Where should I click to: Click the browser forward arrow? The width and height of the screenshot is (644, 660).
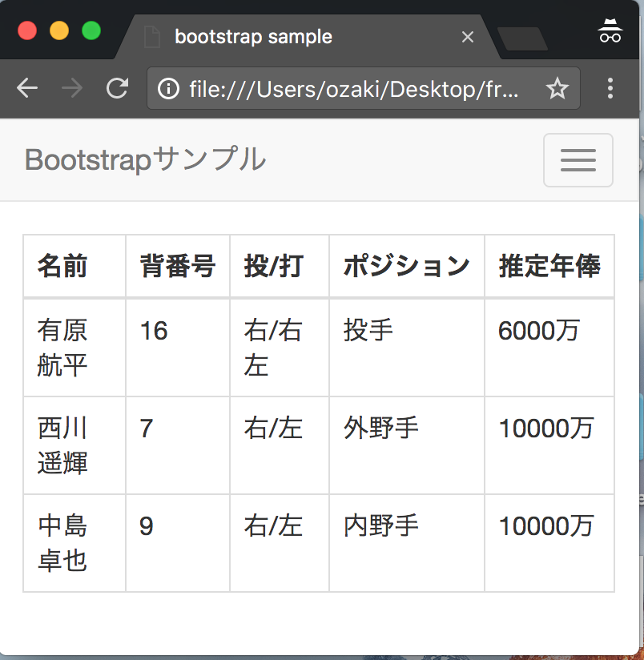[x=72, y=88]
